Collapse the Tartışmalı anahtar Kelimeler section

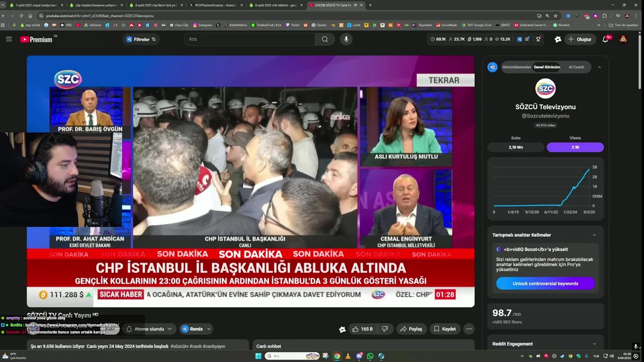(x=594, y=235)
